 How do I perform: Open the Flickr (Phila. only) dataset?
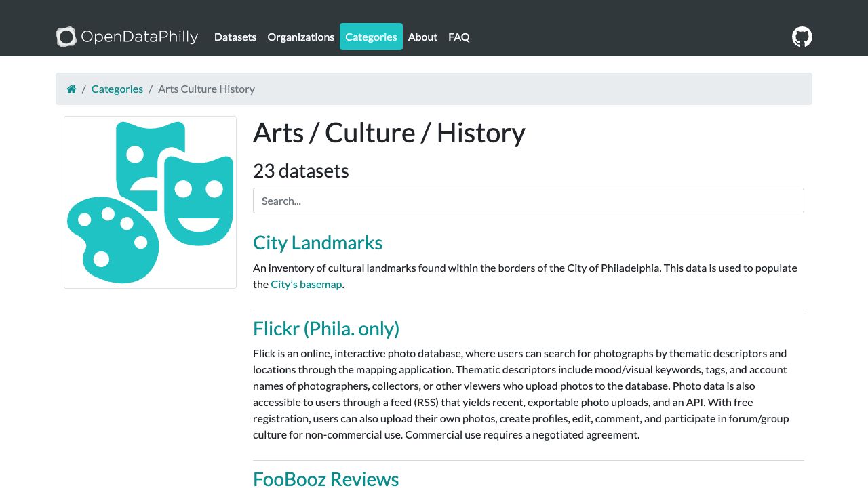(326, 329)
